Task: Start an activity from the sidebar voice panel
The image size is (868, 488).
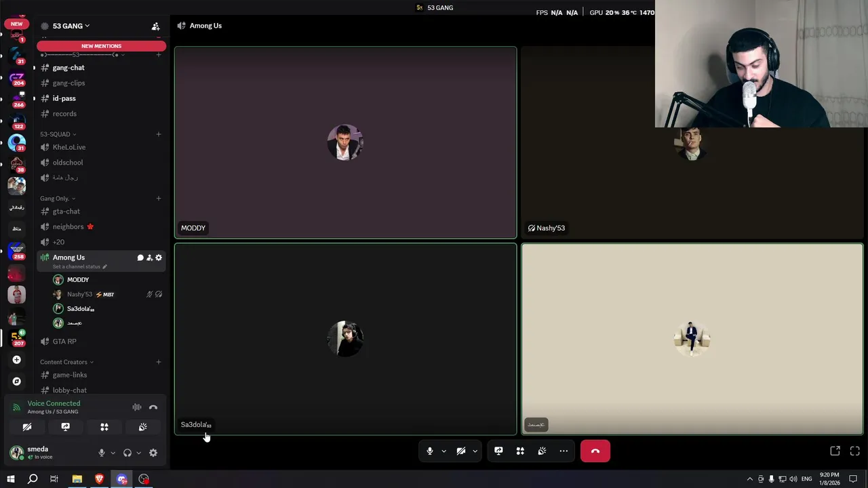Action: 104,427
